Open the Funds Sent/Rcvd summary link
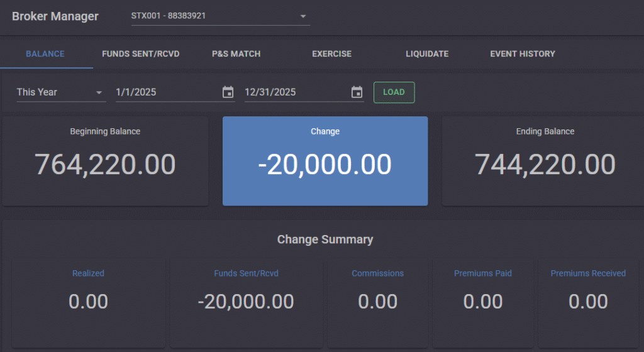Viewport: 644px width, 352px height. pos(246,273)
